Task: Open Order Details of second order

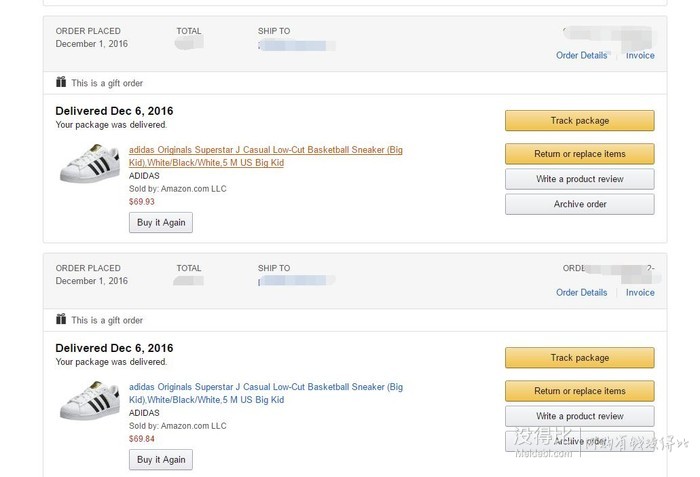Action: [581, 293]
